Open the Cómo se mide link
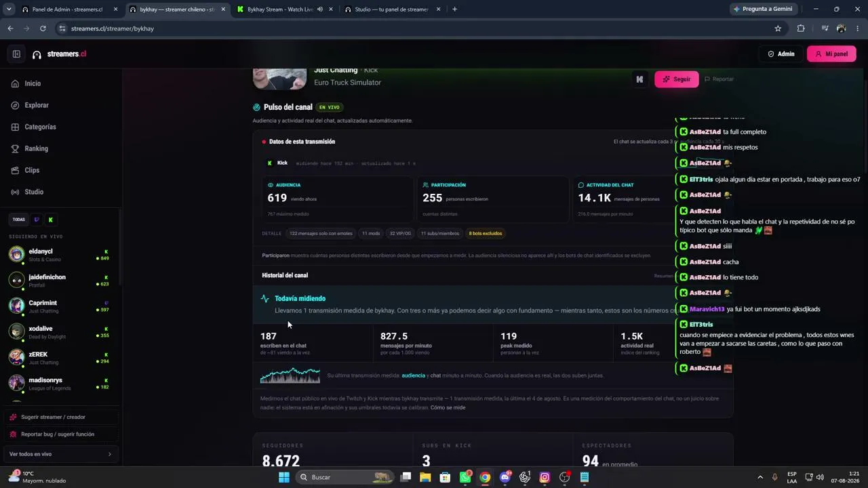Screen dimensions: 868x488 point(448,407)
